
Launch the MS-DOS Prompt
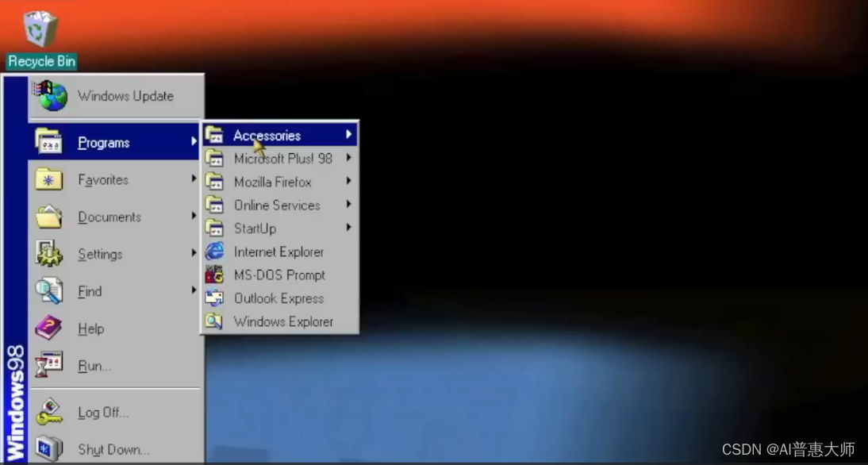coord(279,275)
